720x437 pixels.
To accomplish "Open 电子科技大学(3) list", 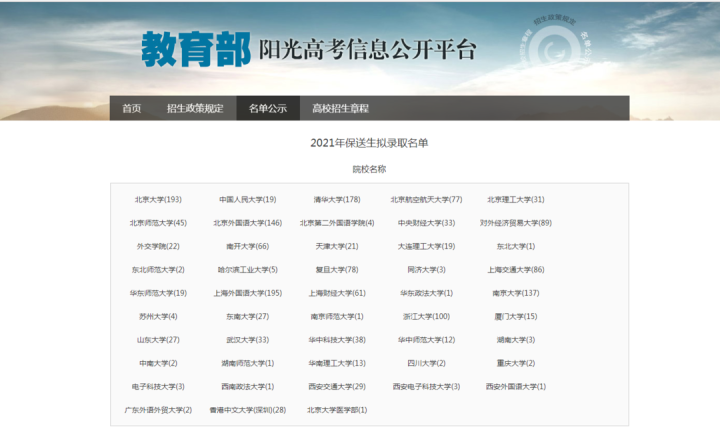I will [158, 387].
